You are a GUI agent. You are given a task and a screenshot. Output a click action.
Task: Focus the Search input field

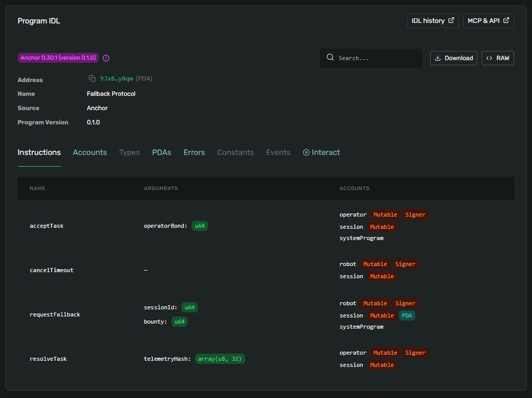pos(371,58)
